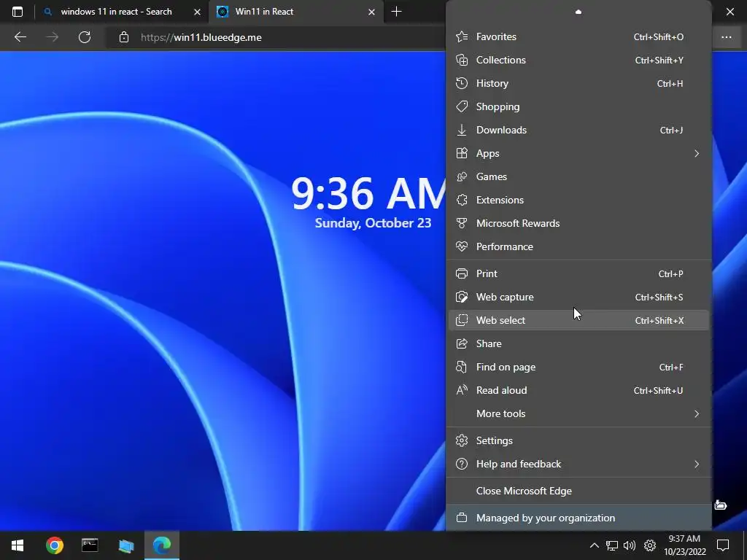Click the Web capture camera icon

pyautogui.click(x=462, y=297)
